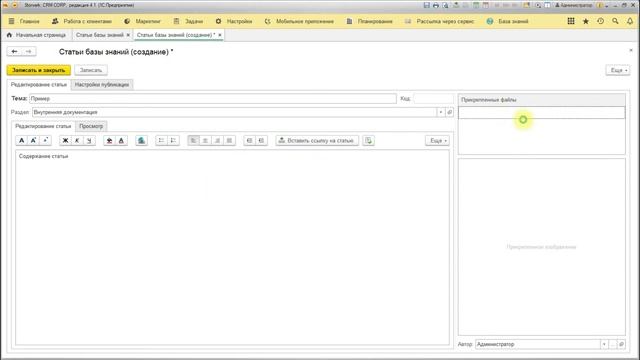Viewport: 640px width, 360px height.
Task: Open 'Работа с клиентами' section
Action: 82,21
